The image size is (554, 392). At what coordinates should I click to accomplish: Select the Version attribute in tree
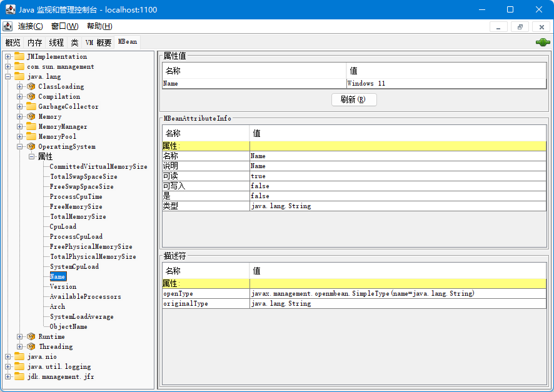click(x=63, y=287)
